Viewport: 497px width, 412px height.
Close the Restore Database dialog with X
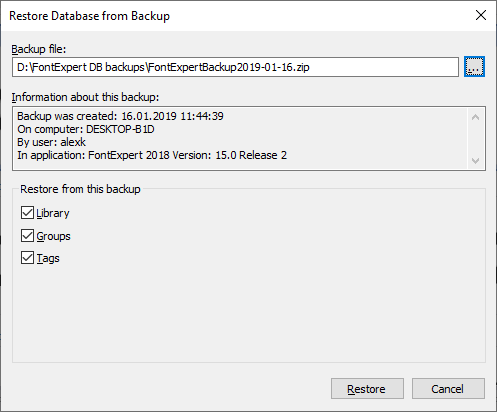tap(481, 15)
